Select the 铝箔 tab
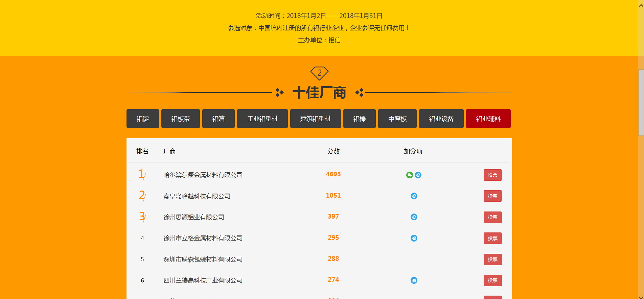Screen dimensions: 644x299 click(218, 119)
